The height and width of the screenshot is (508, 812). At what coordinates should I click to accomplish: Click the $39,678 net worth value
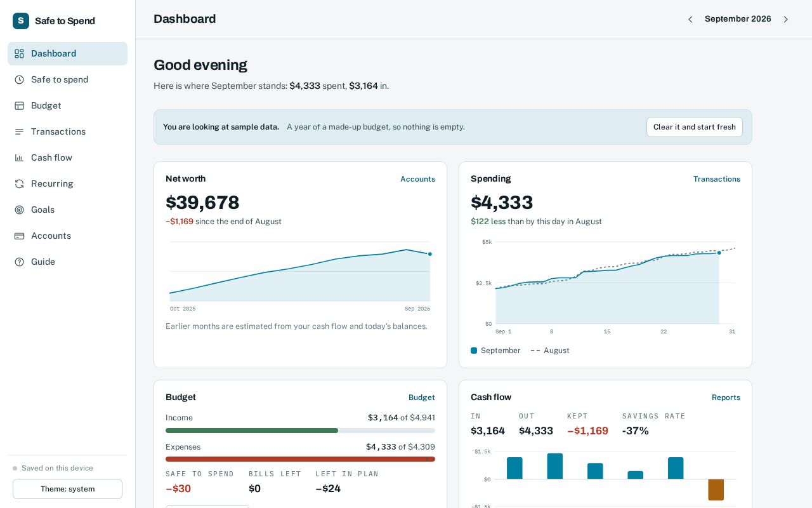coord(202,203)
